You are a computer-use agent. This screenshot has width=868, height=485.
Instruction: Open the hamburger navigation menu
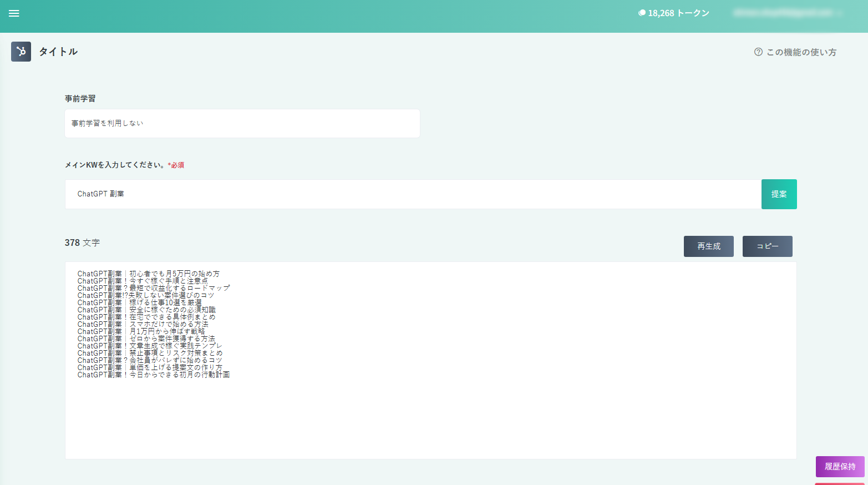coord(14,13)
